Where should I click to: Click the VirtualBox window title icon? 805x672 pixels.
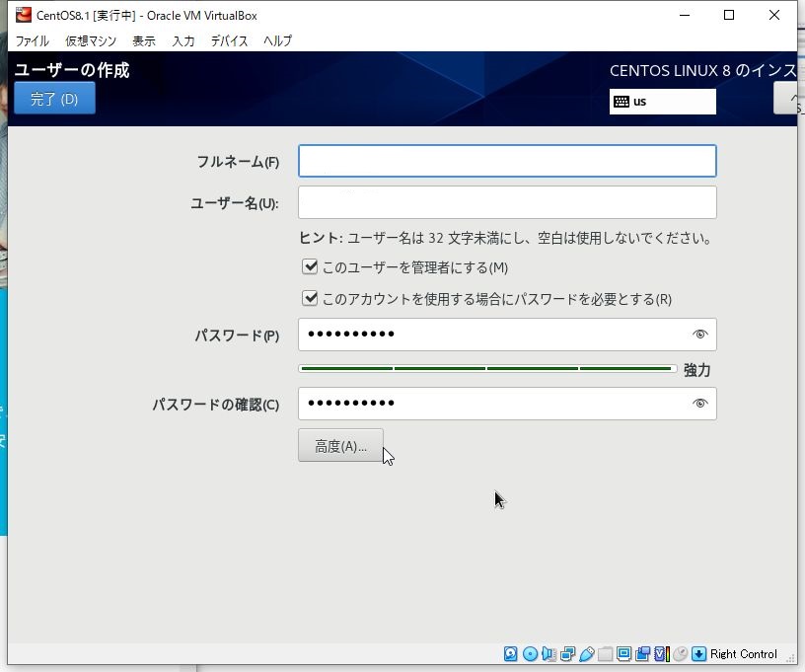(x=23, y=15)
